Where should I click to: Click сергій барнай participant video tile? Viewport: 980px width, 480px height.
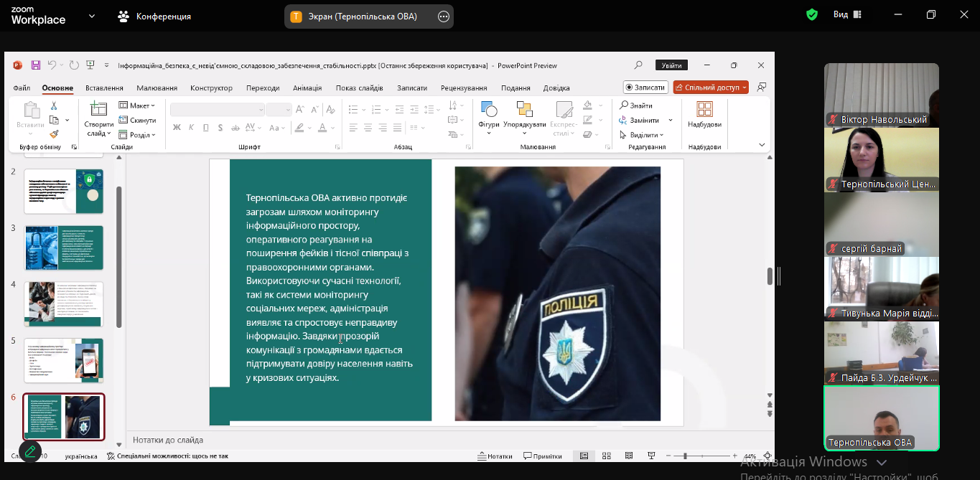click(x=882, y=225)
